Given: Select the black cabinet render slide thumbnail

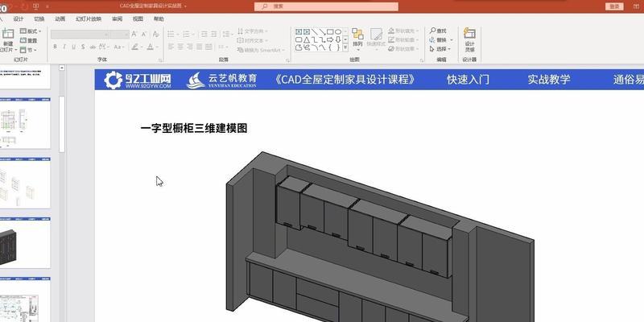Looking at the screenshot, I should 24,242.
